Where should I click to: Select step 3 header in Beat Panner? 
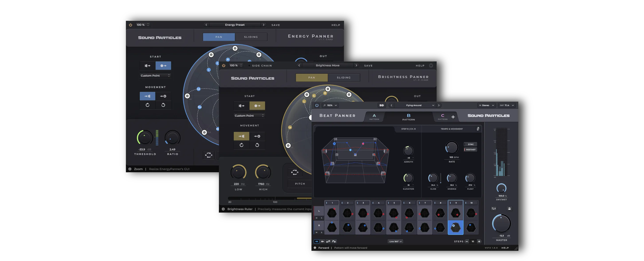click(363, 203)
